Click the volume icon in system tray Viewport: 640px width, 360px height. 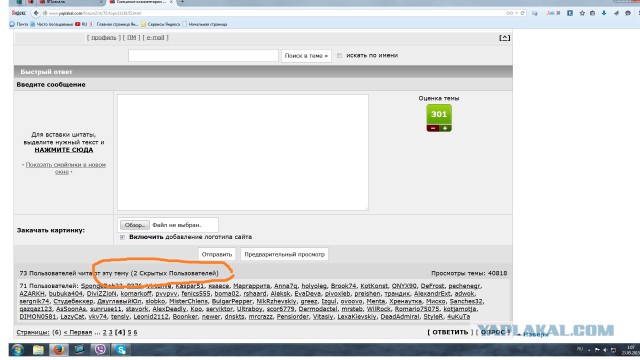pos(605,350)
